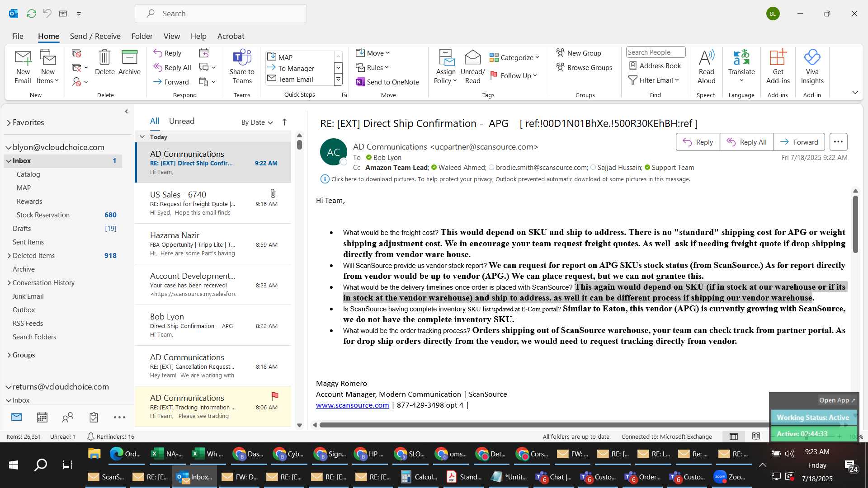Expand the Quick Steps gallery arrow
Image resolution: width=868 pixels, height=488 pixels.
[x=338, y=80]
